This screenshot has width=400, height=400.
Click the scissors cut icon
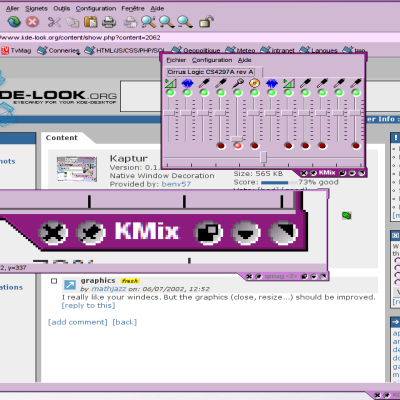[54, 22]
